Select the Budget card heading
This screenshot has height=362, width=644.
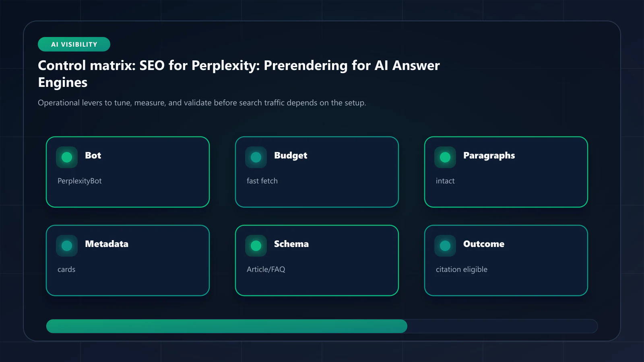pyautogui.click(x=291, y=156)
